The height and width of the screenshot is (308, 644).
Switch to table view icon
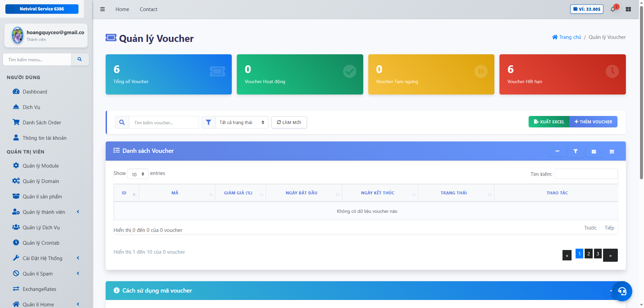coord(611,151)
